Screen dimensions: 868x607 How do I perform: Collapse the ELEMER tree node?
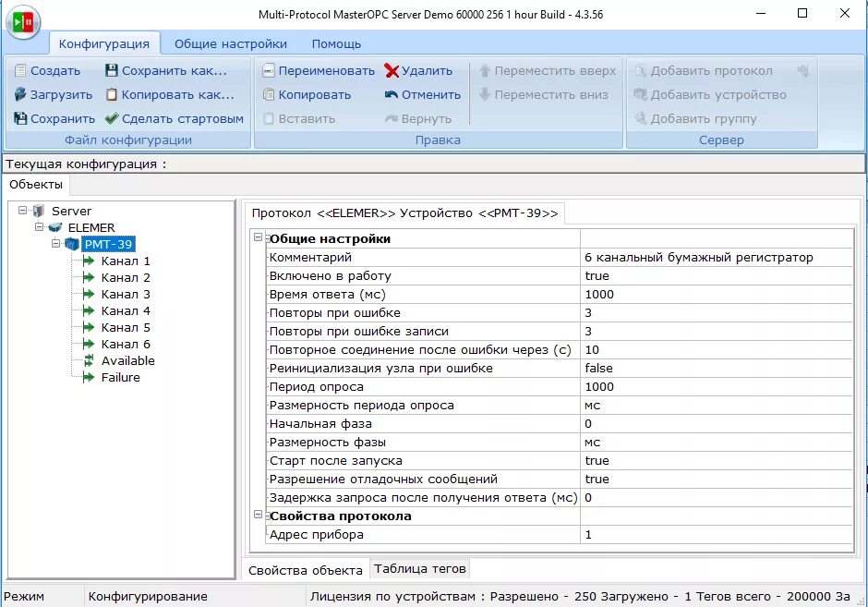(x=39, y=227)
